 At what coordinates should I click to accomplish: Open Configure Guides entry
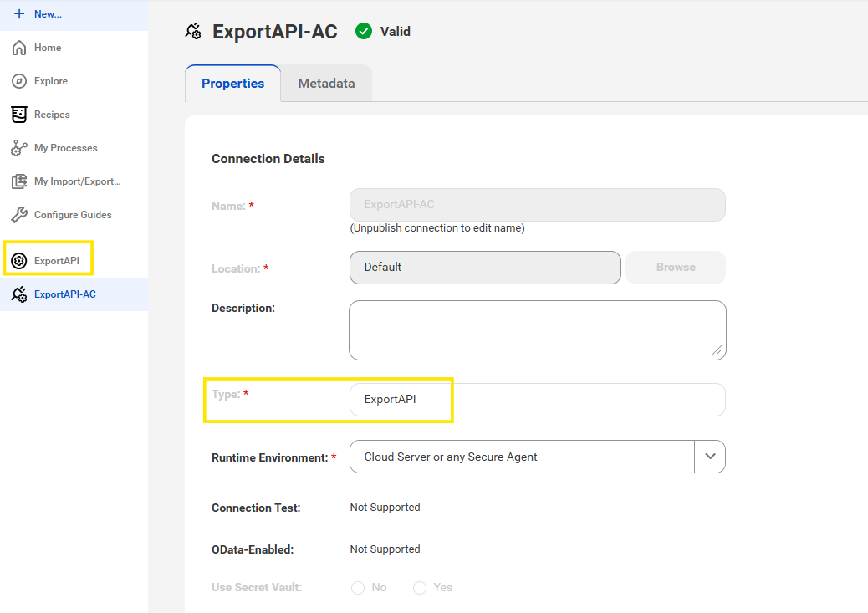click(x=74, y=215)
